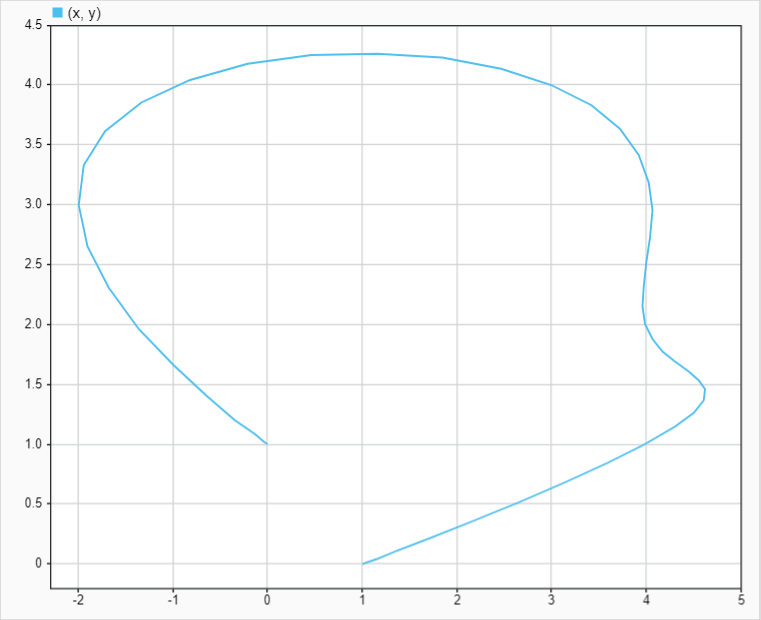Image resolution: width=761 pixels, height=620 pixels.
Task: Click the 2 tick label on the horizontal axis
Action: pyautogui.click(x=457, y=600)
